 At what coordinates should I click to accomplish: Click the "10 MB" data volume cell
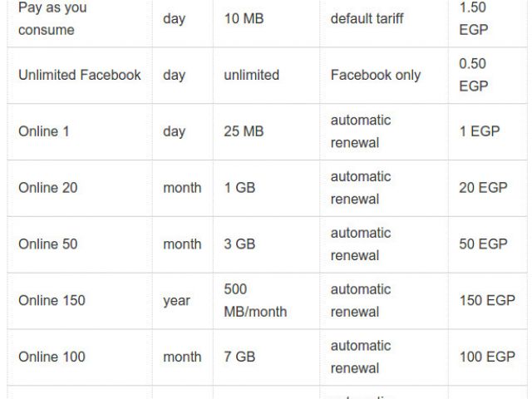(x=244, y=18)
